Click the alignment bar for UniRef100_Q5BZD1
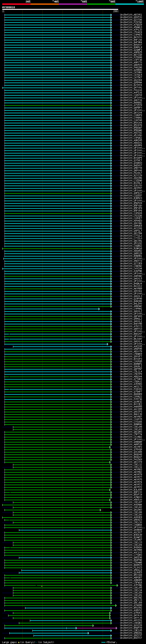 click(x=49, y=633)
